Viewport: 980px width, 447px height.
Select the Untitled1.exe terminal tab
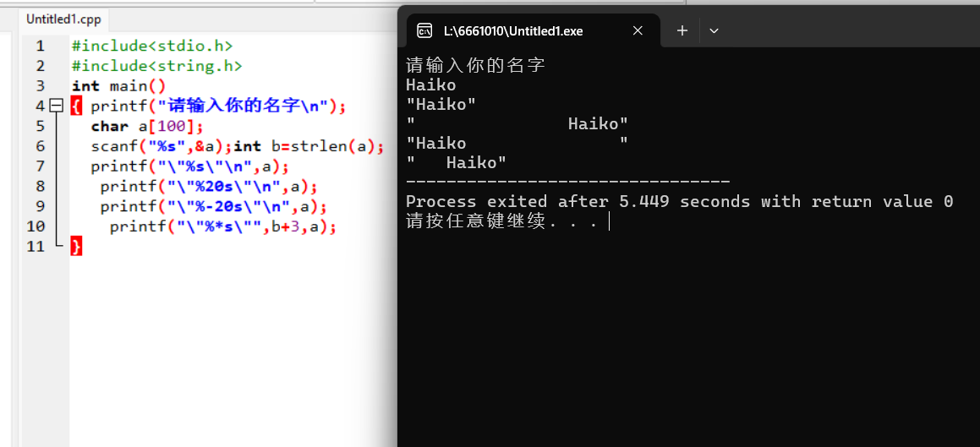(534, 30)
